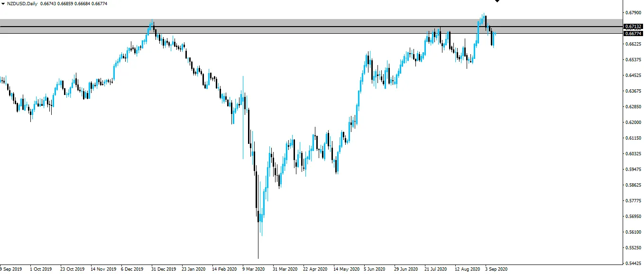The image size is (644, 274).
Task: Click the 0.62000 price axis label
Action: [634, 122]
